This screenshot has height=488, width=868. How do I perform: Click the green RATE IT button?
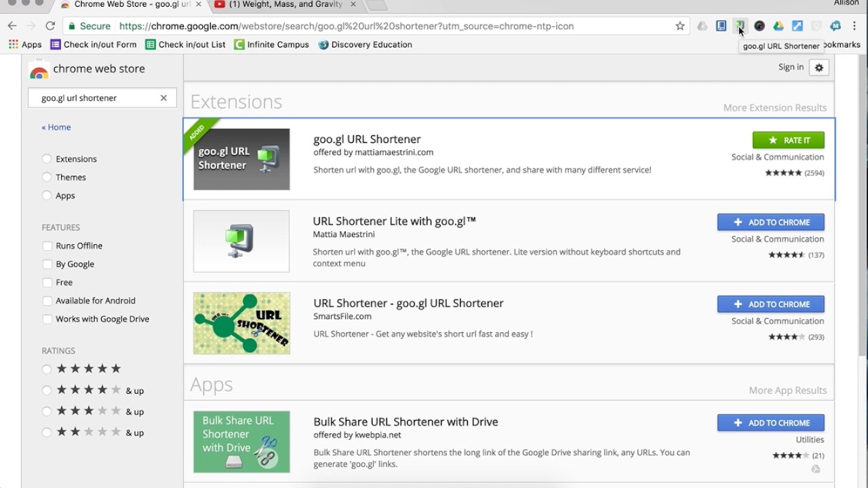click(789, 140)
